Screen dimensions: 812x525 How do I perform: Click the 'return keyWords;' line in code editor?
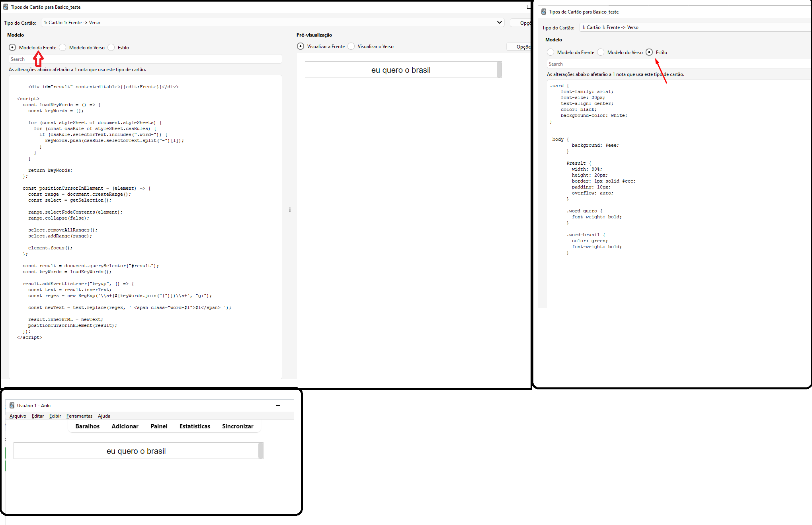[50, 170]
